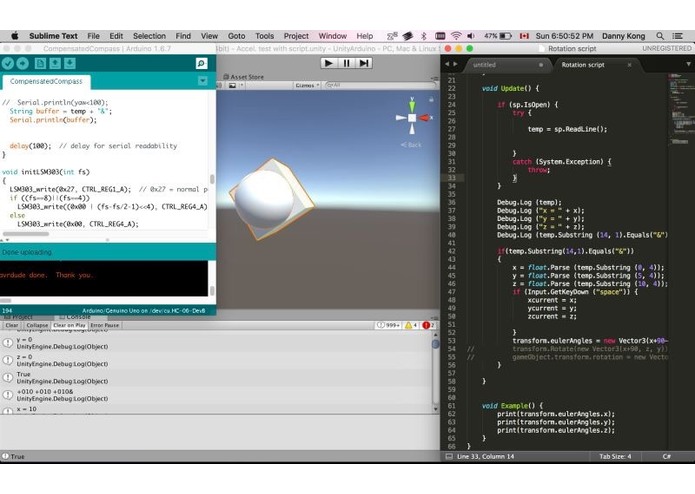Toggle the scene image effects icon
Image resolution: width=695 pixels, height=494 pixels.
click(x=232, y=86)
